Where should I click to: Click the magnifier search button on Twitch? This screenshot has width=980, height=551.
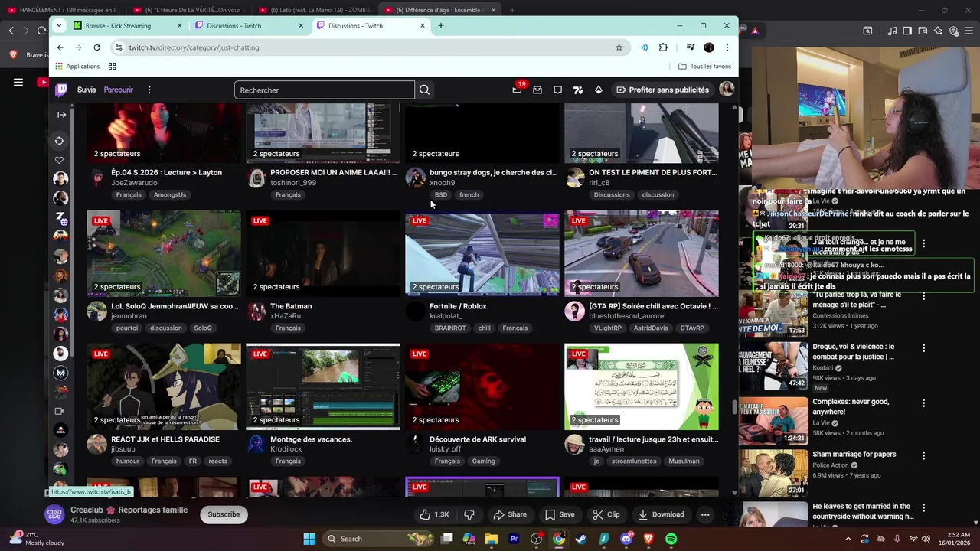tap(424, 90)
